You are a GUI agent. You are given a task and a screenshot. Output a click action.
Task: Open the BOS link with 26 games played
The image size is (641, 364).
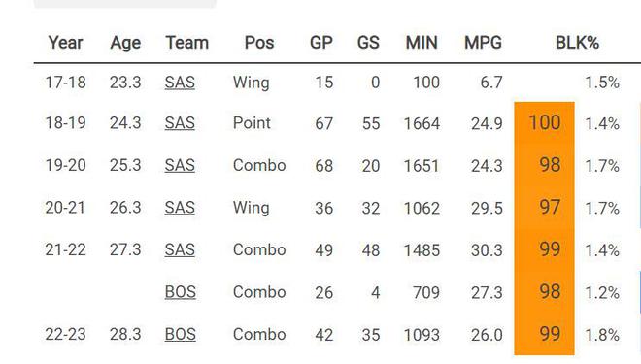181,292
